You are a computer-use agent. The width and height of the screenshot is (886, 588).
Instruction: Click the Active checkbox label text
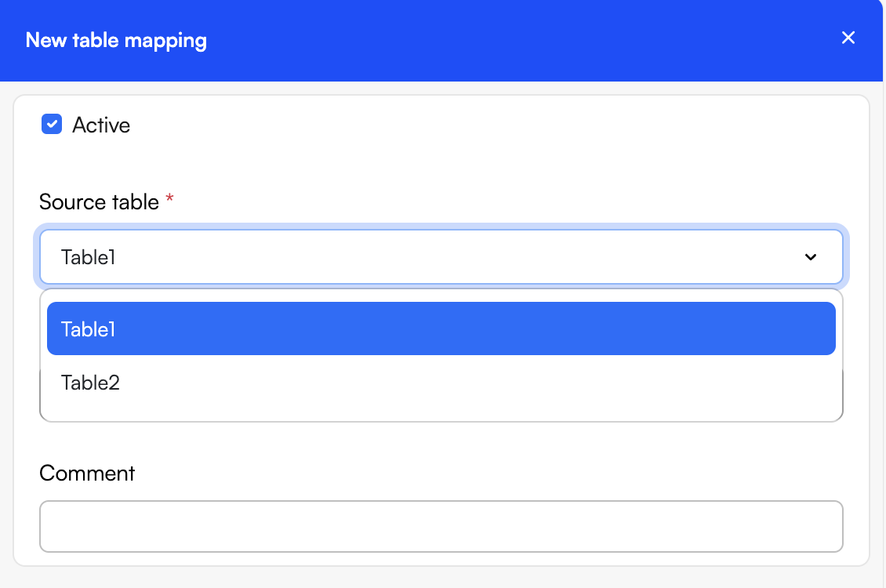click(x=101, y=125)
